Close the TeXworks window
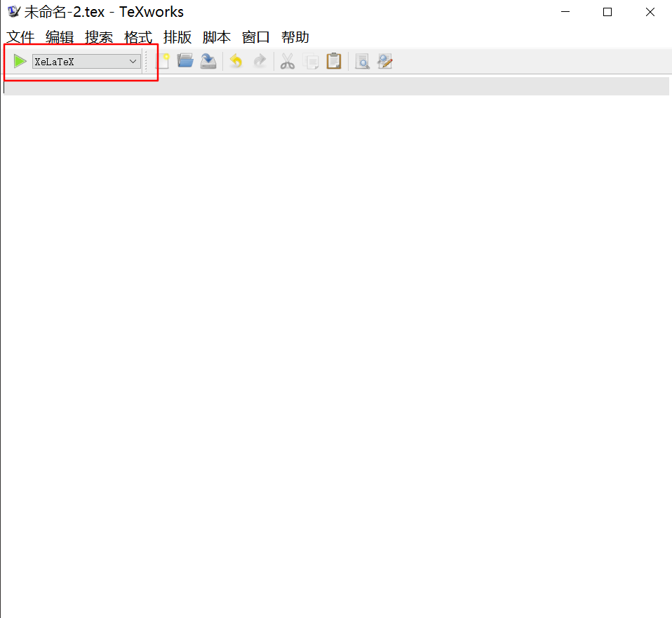This screenshot has width=672, height=618. click(650, 11)
